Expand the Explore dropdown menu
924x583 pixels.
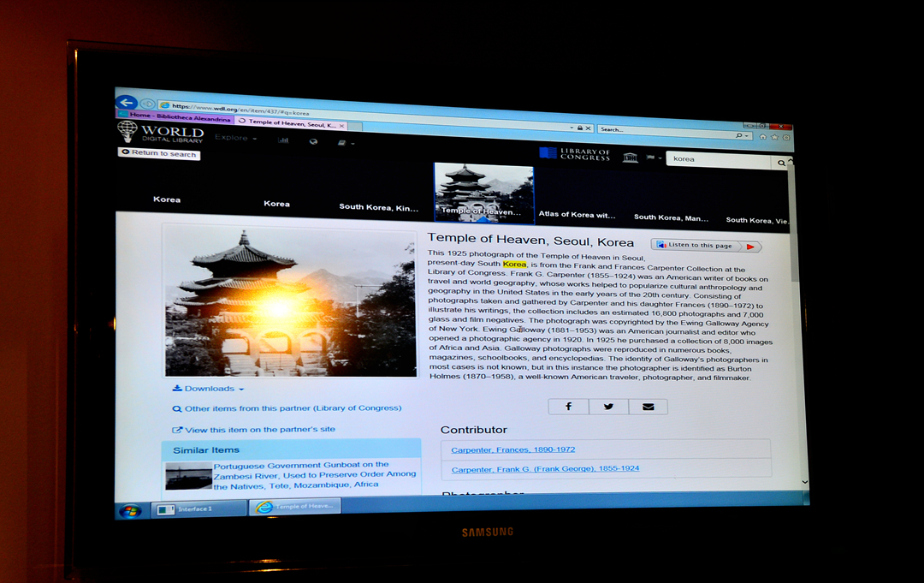tap(236, 137)
